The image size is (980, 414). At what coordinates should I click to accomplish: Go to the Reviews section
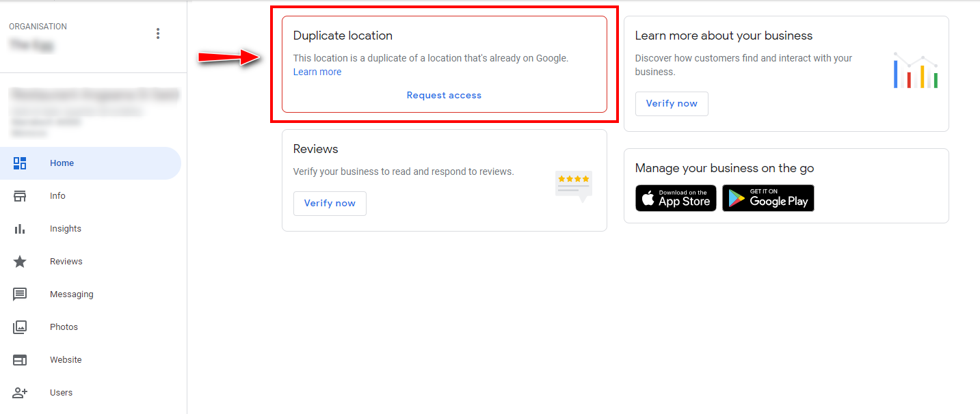(x=90, y=262)
